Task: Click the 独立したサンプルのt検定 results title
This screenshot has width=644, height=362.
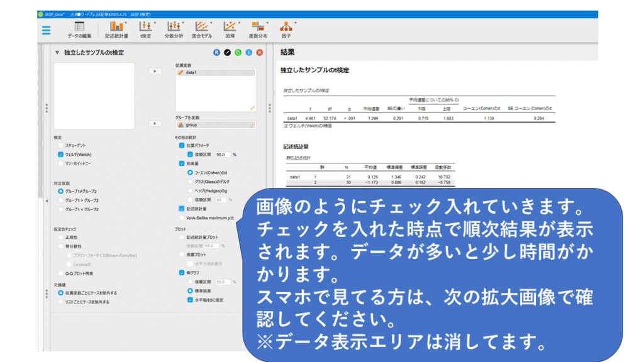Action: tap(314, 70)
